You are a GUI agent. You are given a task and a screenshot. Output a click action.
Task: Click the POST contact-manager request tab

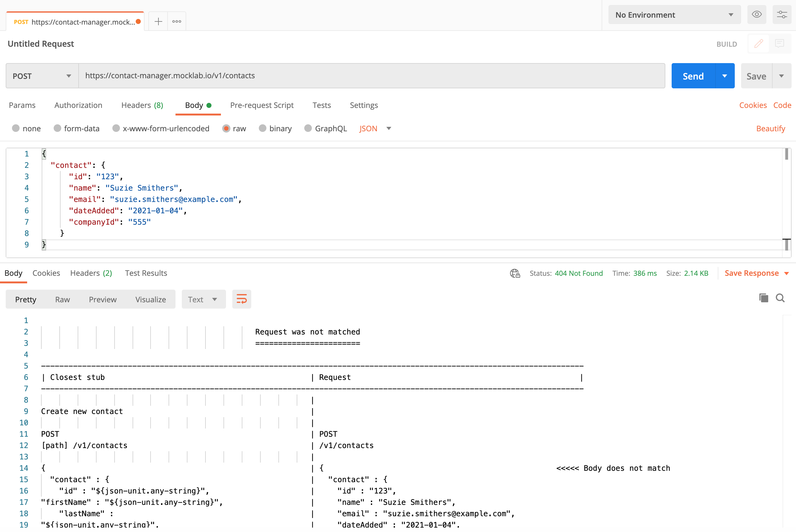(x=75, y=22)
